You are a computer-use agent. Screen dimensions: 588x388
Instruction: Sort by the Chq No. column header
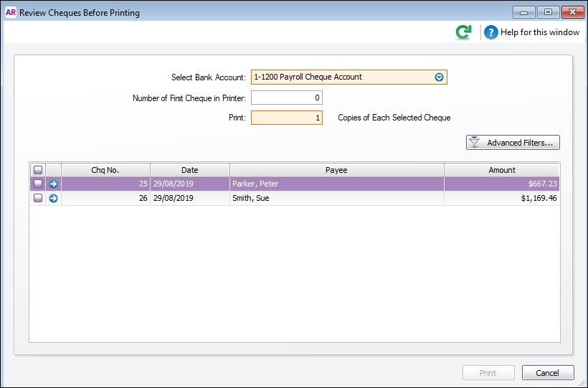(x=105, y=170)
